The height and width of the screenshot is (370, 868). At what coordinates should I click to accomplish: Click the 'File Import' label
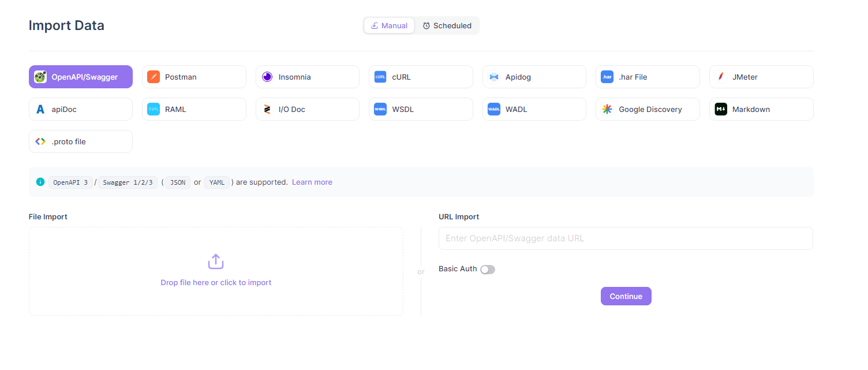coord(48,217)
